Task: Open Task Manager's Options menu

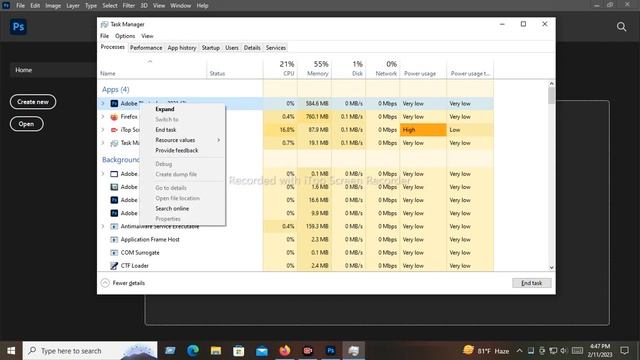Action: click(125, 36)
